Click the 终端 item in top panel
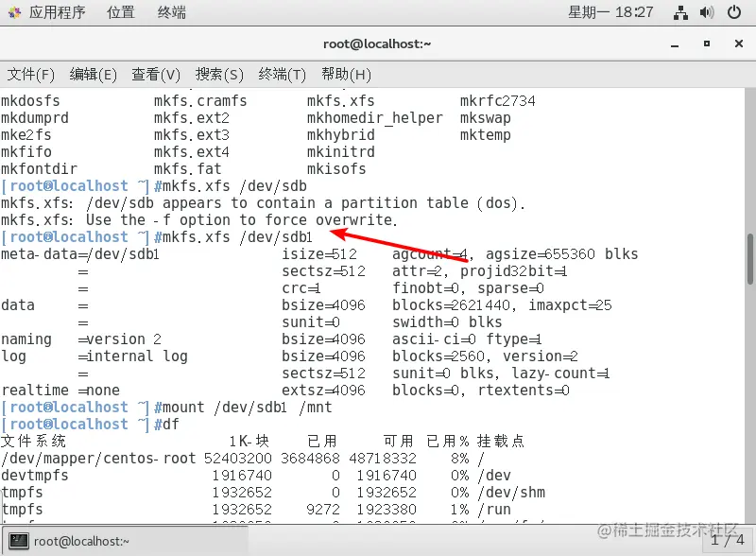Image resolution: width=756 pixels, height=556 pixels. click(172, 12)
